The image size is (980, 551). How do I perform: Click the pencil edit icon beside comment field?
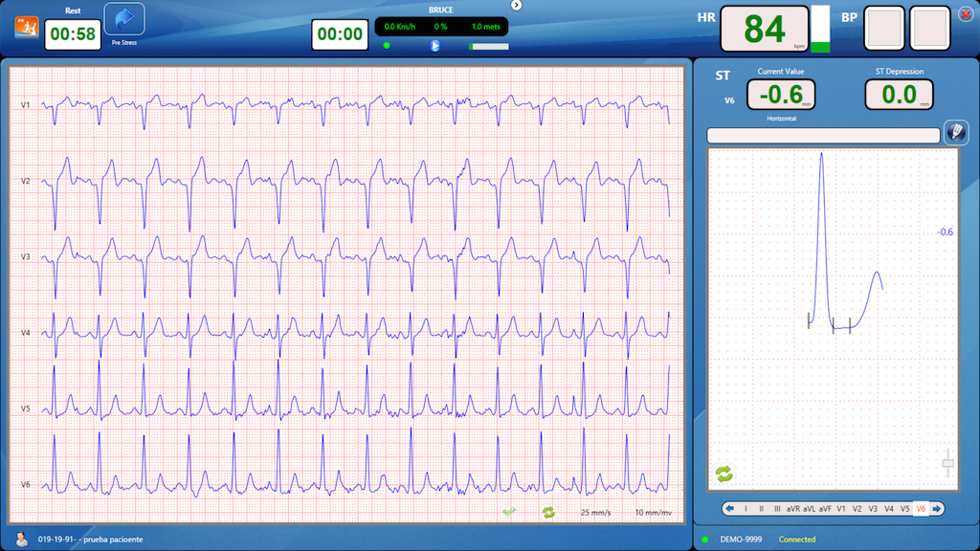point(955,133)
